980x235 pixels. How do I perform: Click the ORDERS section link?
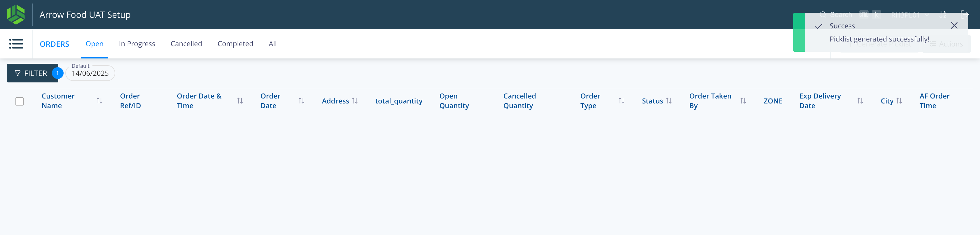55,44
